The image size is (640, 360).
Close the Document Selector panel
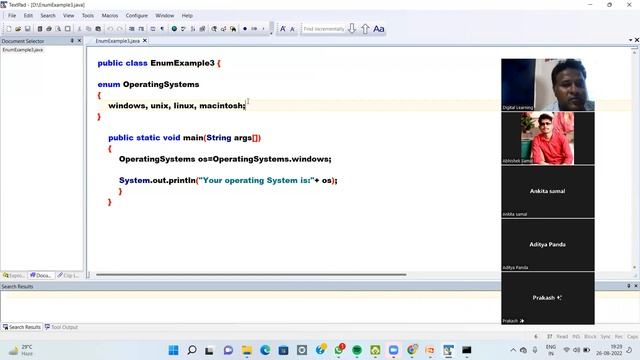(80, 41)
